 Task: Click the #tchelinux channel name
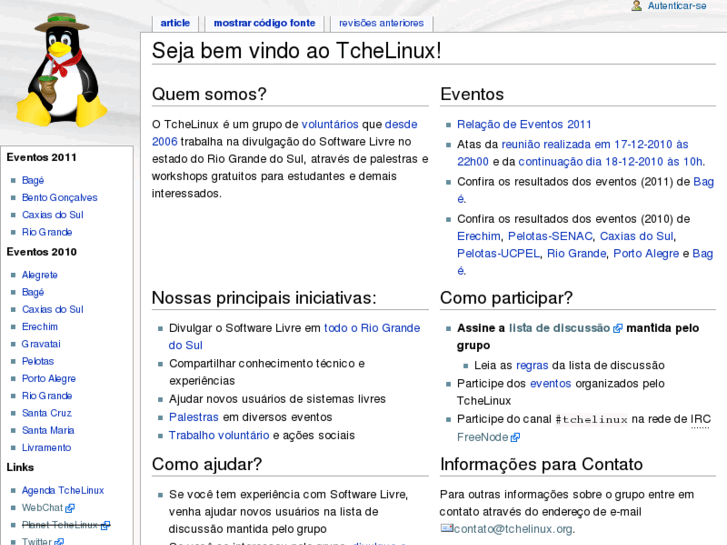[591, 419]
